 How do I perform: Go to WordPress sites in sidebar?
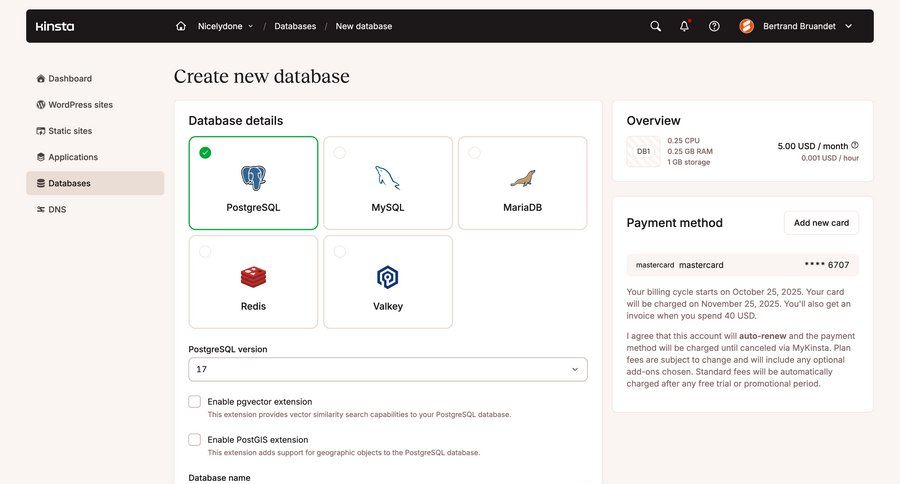80,105
